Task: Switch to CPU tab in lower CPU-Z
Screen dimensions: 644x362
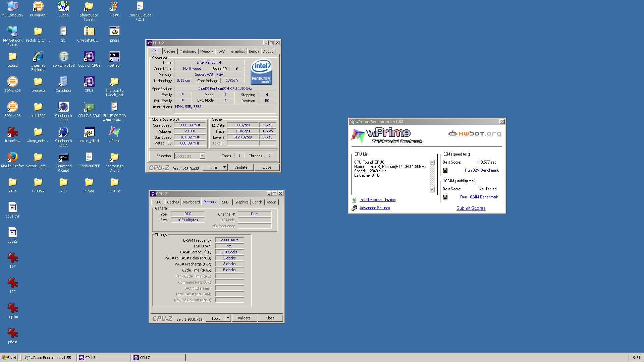Action: [158, 202]
